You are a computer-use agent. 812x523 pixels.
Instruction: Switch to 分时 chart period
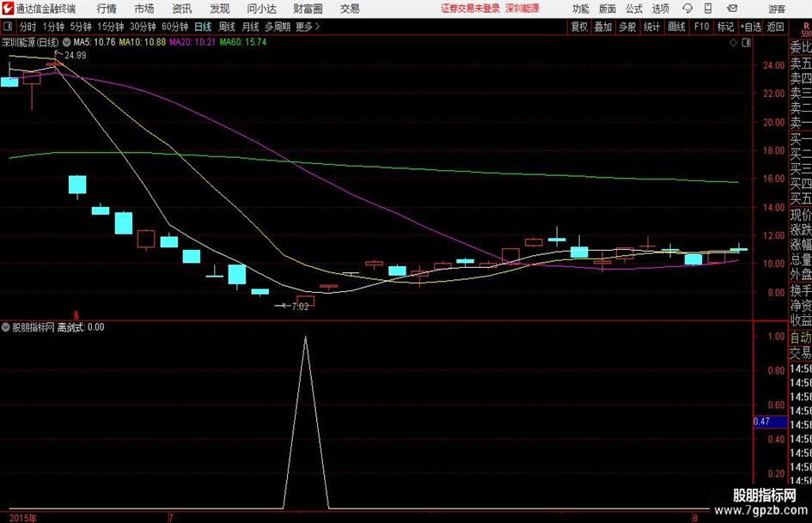click(x=28, y=27)
